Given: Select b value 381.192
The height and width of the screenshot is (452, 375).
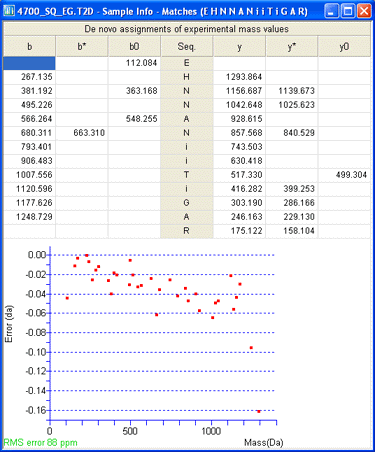Looking at the screenshot, I should tap(37, 91).
